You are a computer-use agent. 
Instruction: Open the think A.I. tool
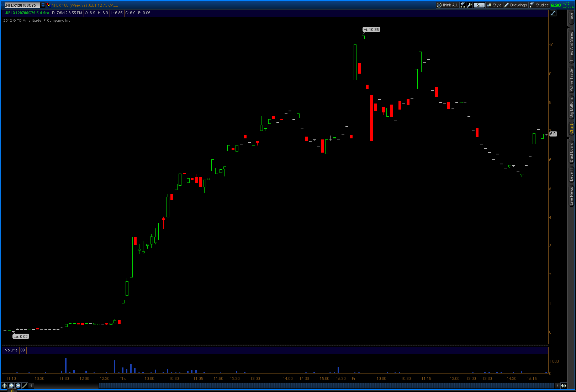[447, 5]
